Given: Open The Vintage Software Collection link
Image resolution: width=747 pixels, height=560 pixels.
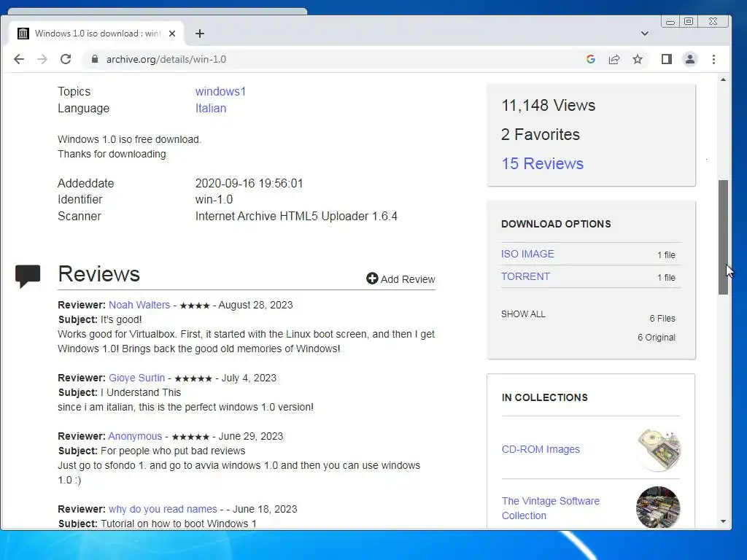Looking at the screenshot, I should 550,508.
